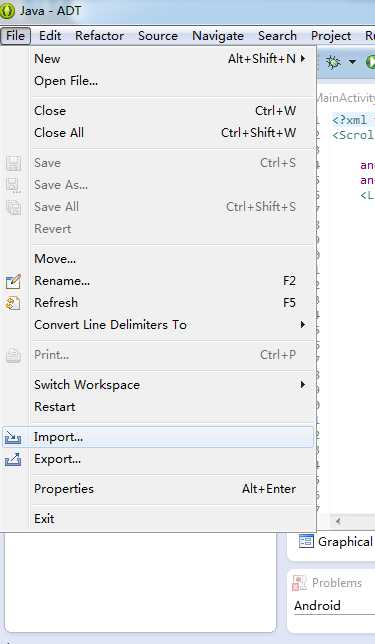The image size is (375, 644).
Task: Open the Navigate menu
Action: click(x=218, y=36)
